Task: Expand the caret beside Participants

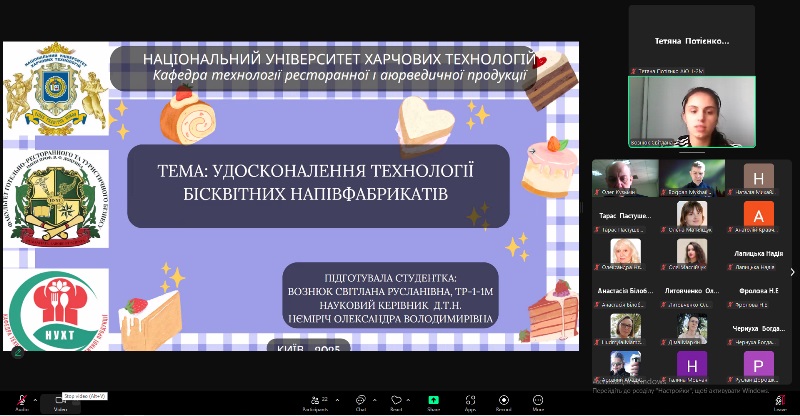Action: pyautogui.click(x=337, y=400)
